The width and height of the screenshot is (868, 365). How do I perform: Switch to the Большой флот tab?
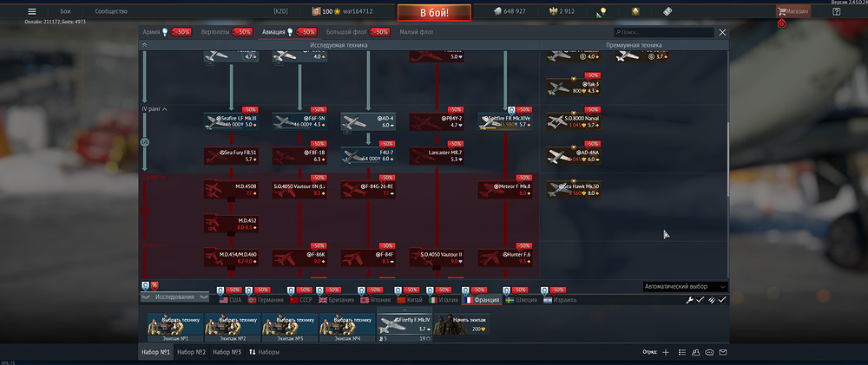pyautogui.click(x=346, y=32)
